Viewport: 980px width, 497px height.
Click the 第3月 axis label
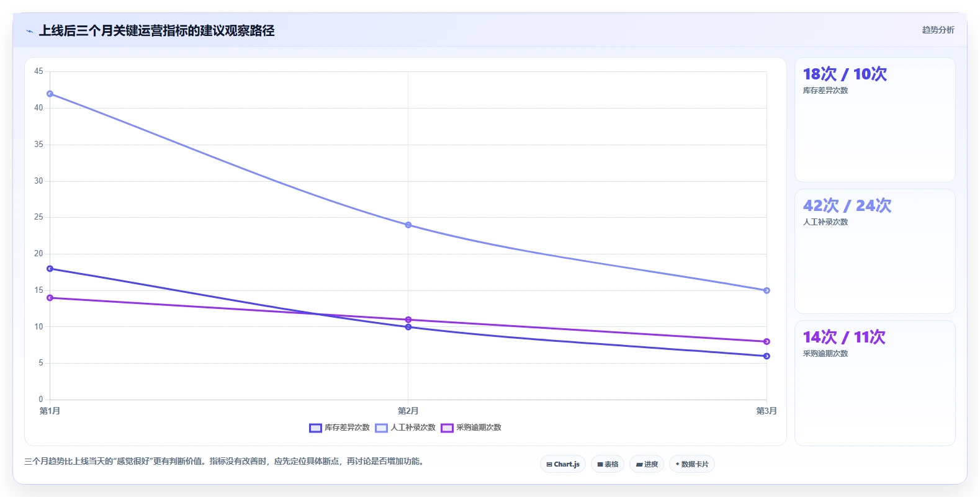pyautogui.click(x=766, y=411)
